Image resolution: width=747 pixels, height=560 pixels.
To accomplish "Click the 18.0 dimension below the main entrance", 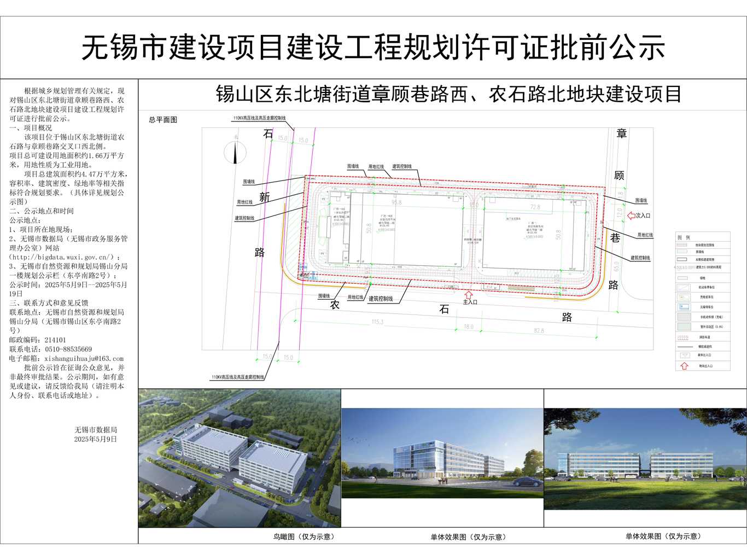I will [x=469, y=326].
